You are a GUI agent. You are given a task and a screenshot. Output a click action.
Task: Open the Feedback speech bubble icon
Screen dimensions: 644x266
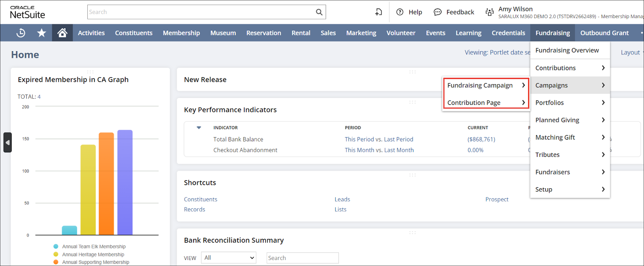(x=438, y=12)
